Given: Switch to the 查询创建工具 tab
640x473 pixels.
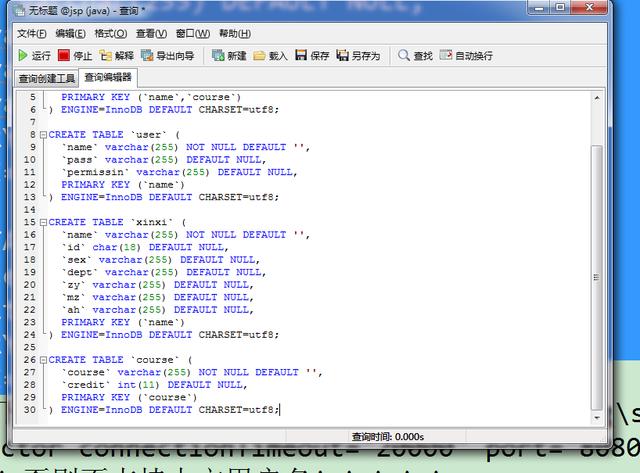Looking at the screenshot, I should (47, 78).
